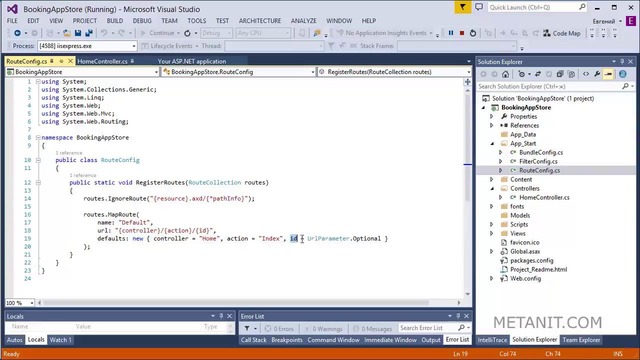Open the 100 % zoom dropdown
640x360 pixels.
[20, 303]
